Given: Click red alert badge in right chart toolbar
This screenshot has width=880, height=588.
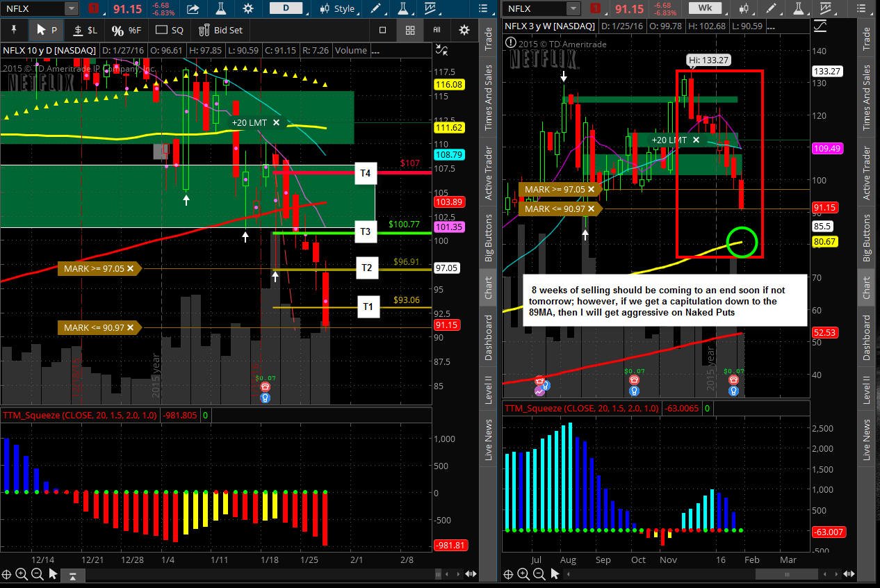Looking at the screenshot, I should point(596,9).
